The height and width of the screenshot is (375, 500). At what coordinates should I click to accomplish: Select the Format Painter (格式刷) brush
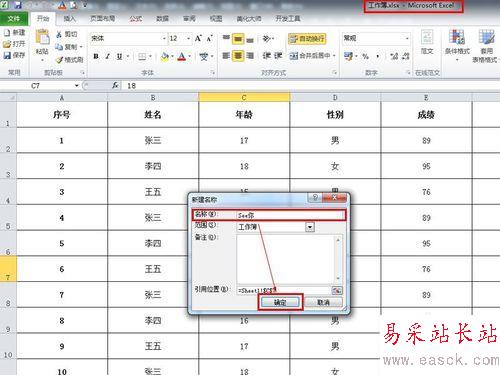[59, 60]
